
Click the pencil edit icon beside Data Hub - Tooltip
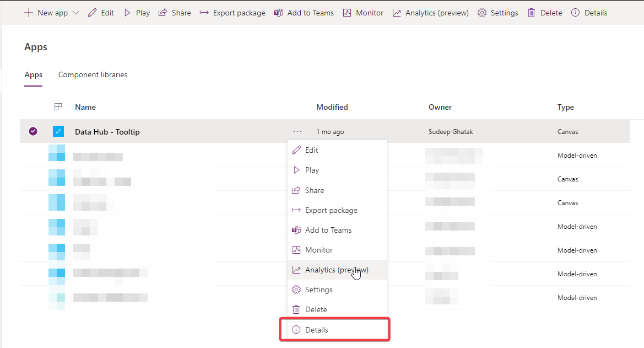(58, 131)
